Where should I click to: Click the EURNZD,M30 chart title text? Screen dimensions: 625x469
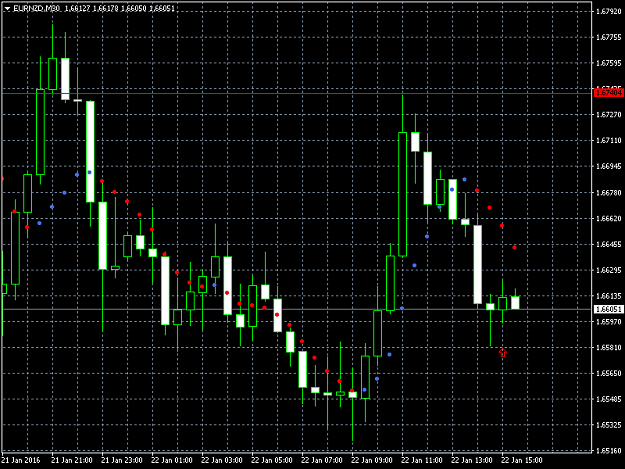click(37, 8)
